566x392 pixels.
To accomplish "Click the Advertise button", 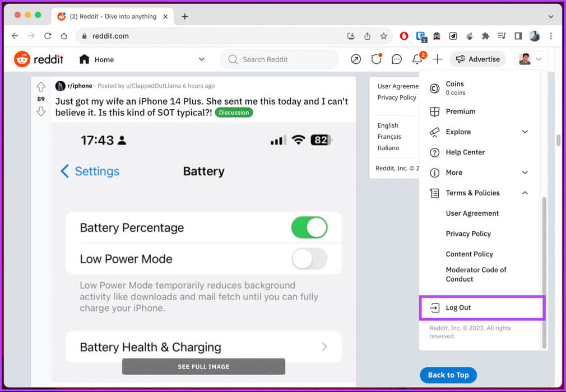I will pos(477,59).
